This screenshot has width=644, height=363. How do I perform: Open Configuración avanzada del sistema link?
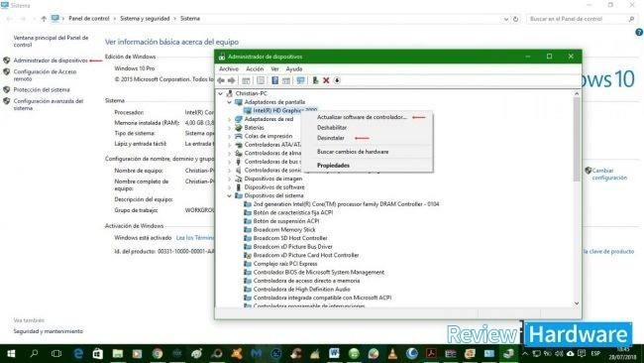pos(49,104)
